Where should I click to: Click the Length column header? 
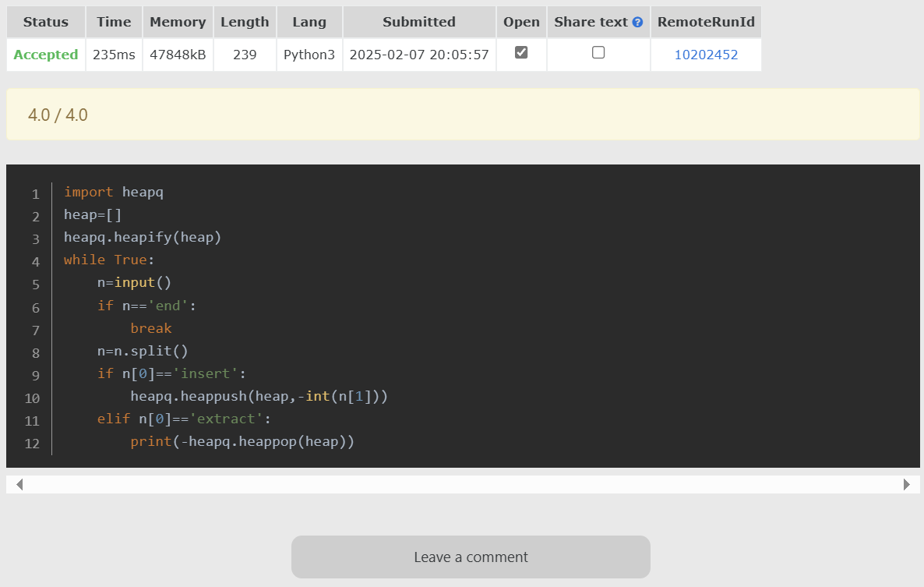[x=245, y=22]
